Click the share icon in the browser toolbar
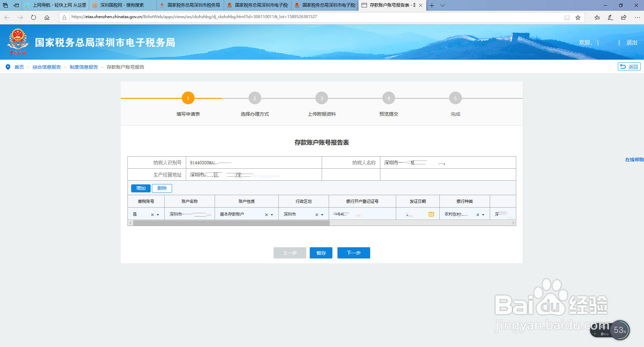 [623, 17]
